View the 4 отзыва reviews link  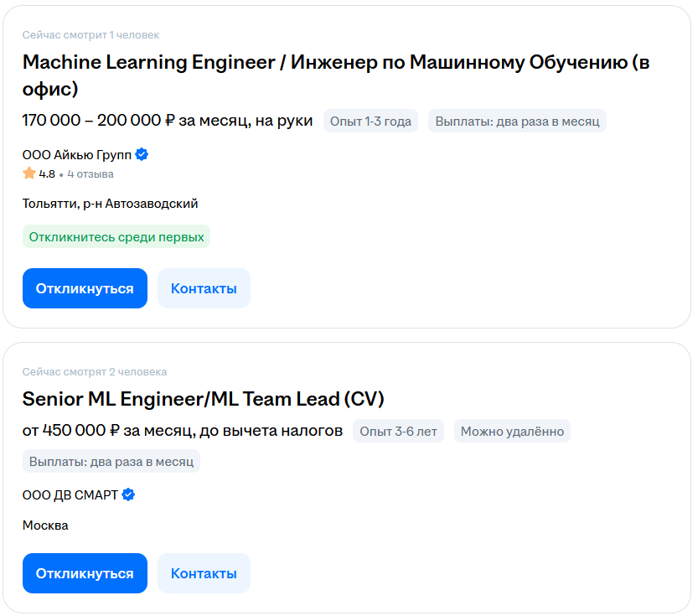pyautogui.click(x=90, y=174)
